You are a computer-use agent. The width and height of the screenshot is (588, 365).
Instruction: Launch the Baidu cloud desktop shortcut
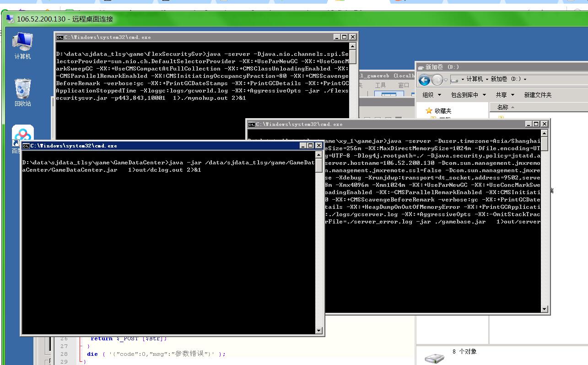point(22,134)
